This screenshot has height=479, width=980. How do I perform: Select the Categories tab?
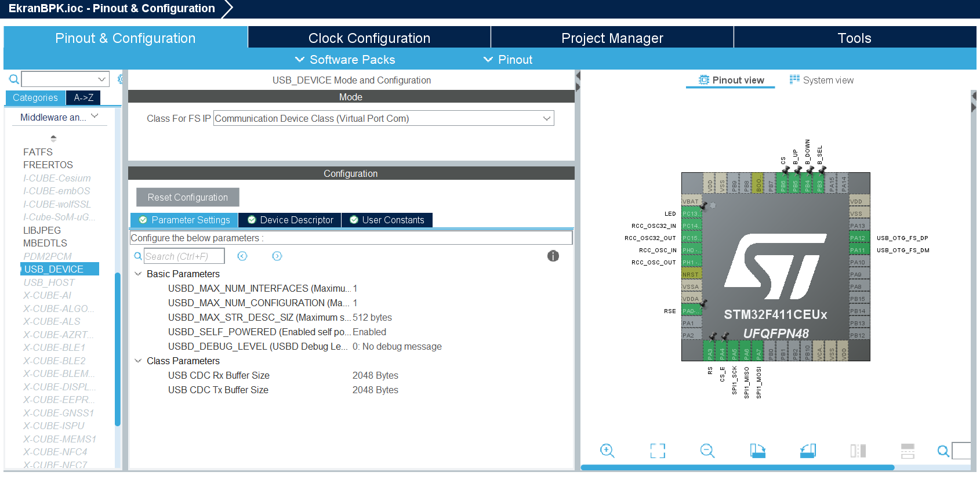point(35,97)
